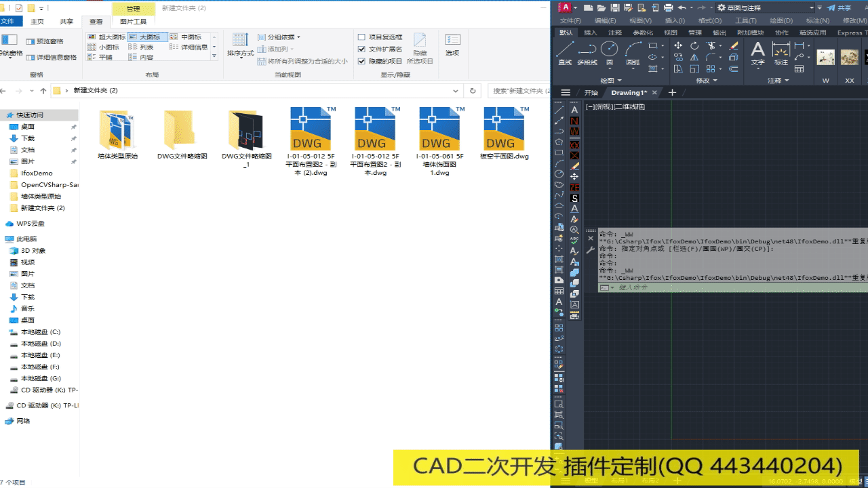
Task: Uncheck the 文件扩展名 checkbox
Action: [x=361, y=49]
